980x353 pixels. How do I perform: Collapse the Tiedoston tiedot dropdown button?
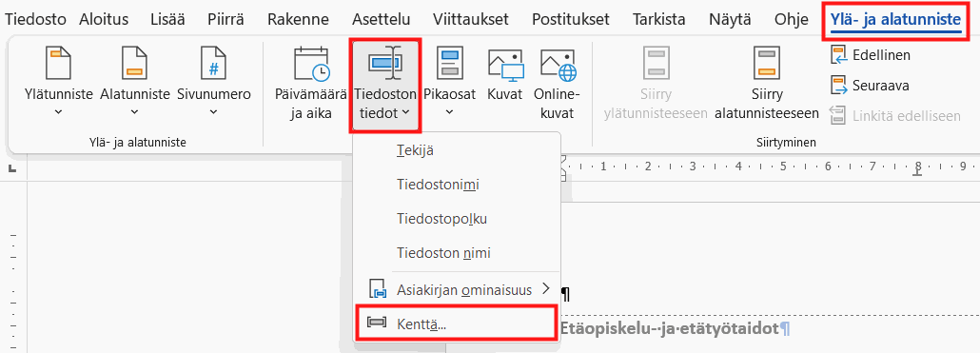(385, 85)
